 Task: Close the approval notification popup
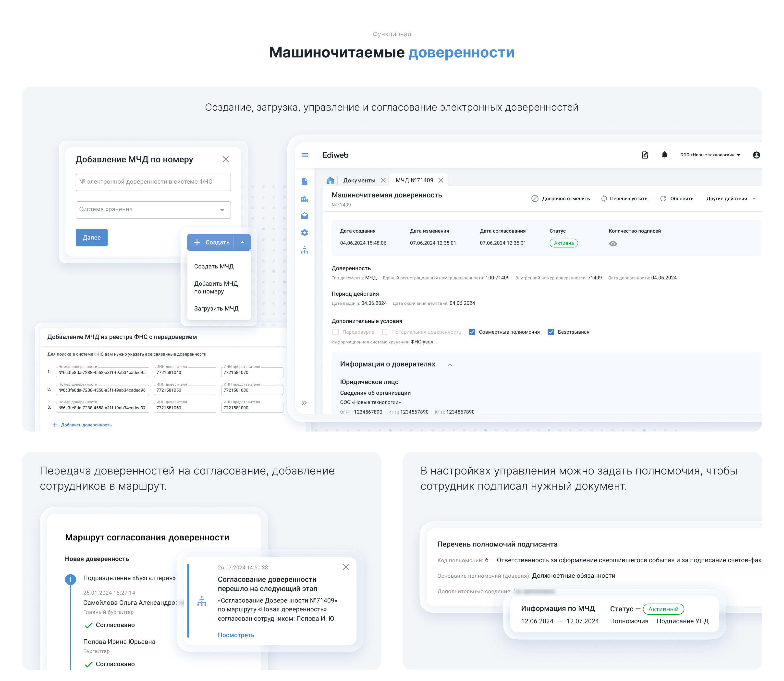pyautogui.click(x=346, y=567)
